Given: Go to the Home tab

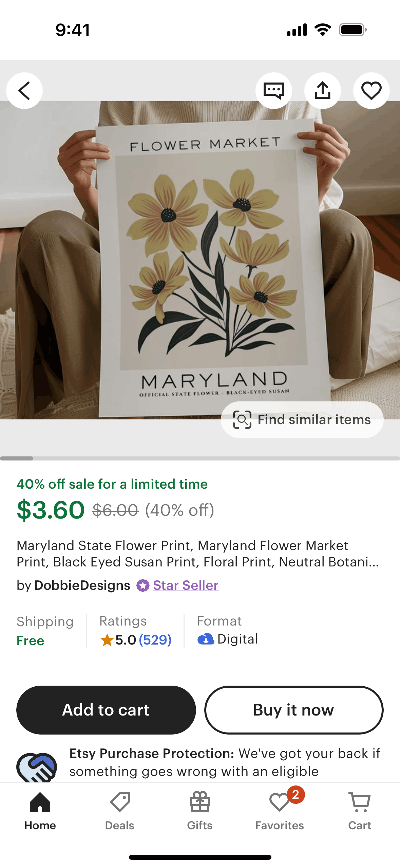Looking at the screenshot, I should 40,811.
